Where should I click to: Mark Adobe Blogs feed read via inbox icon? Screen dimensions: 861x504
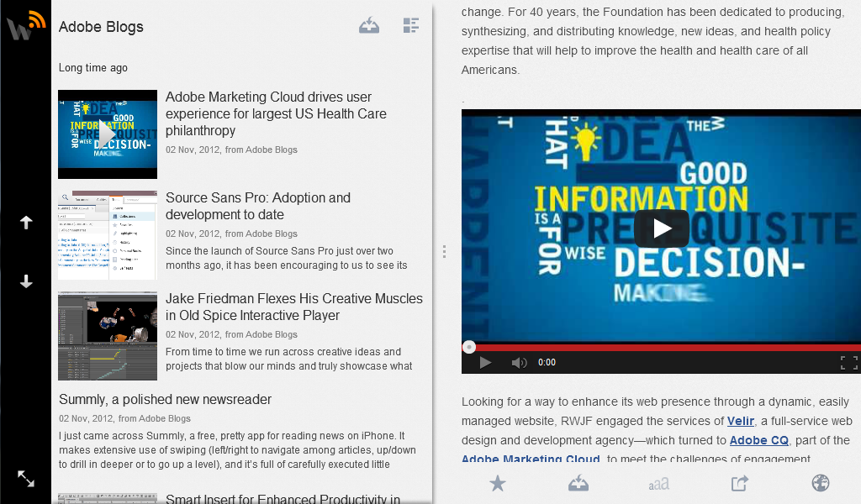368,25
